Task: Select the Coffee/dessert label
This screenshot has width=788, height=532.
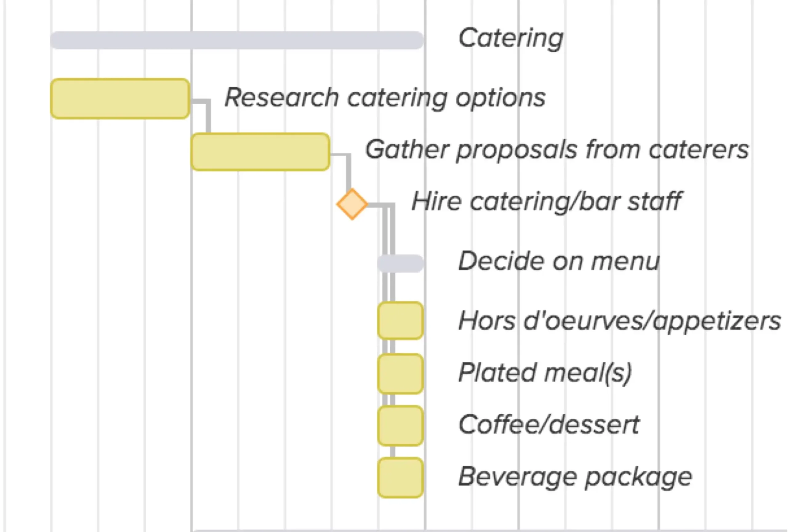Action: coord(549,425)
